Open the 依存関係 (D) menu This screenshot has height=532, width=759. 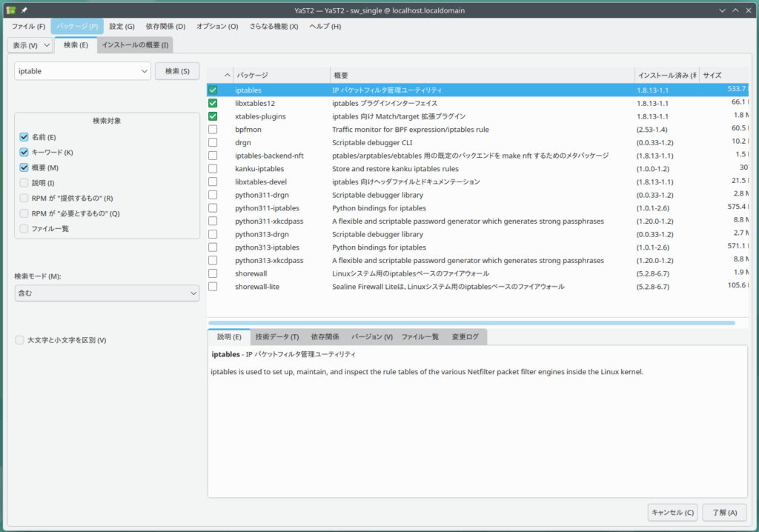(165, 26)
